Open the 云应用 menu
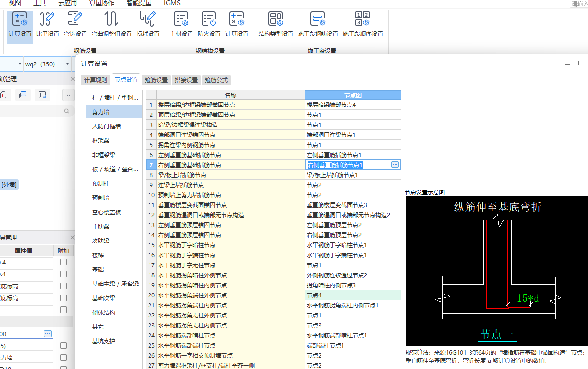 (x=68, y=3)
